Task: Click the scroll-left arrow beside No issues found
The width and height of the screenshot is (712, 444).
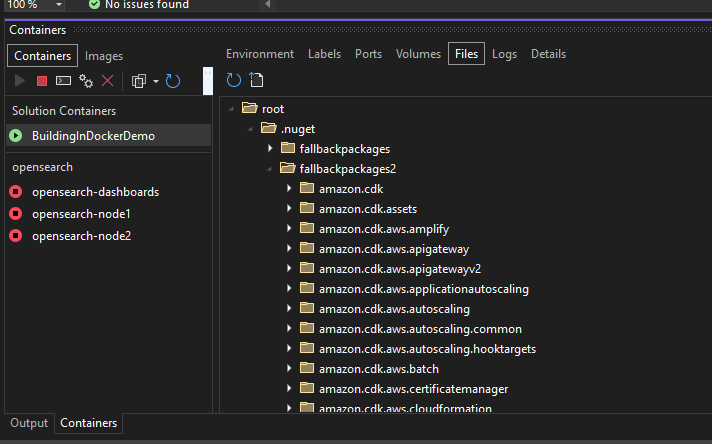Action: pos(267,5)
